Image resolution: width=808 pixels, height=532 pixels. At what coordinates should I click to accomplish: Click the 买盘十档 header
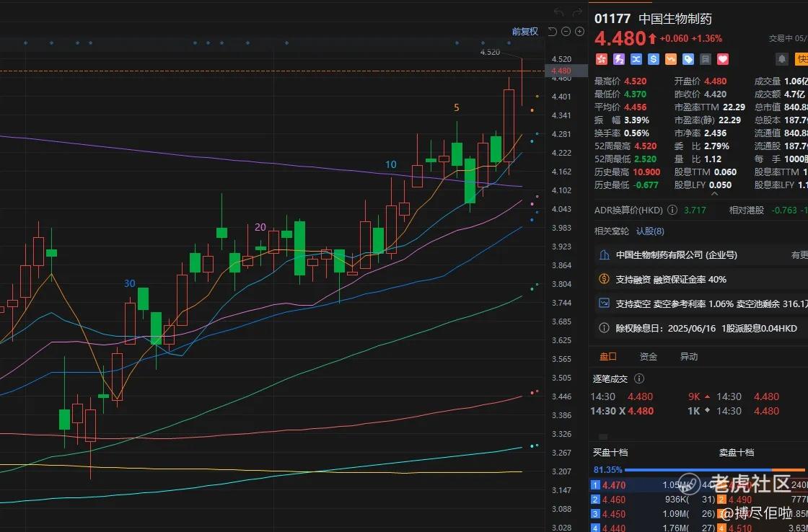[610, 452]
